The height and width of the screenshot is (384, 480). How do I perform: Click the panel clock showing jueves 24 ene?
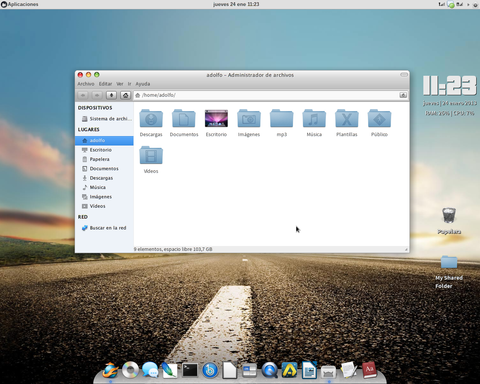point(236,4)
